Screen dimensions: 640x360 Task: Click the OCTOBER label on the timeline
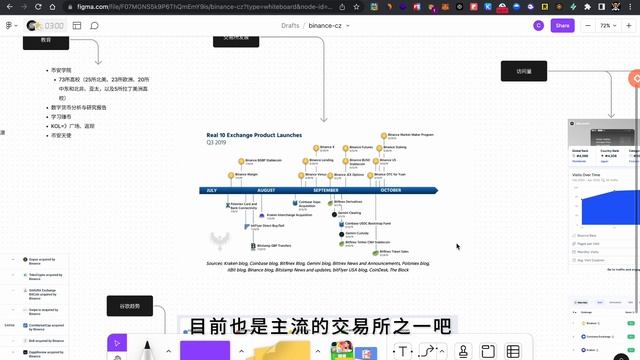(391, 190)
